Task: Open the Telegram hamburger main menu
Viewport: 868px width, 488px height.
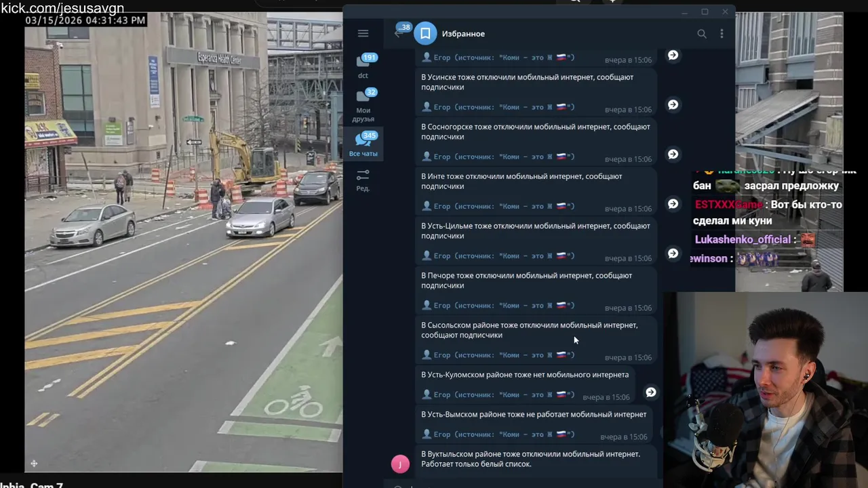Action: point(363,33)
